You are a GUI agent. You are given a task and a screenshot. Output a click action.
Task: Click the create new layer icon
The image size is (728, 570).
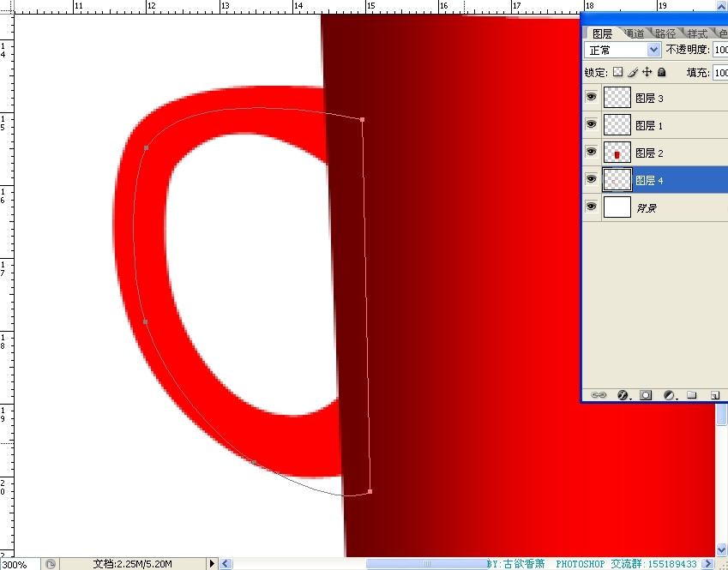pos(713,395)
